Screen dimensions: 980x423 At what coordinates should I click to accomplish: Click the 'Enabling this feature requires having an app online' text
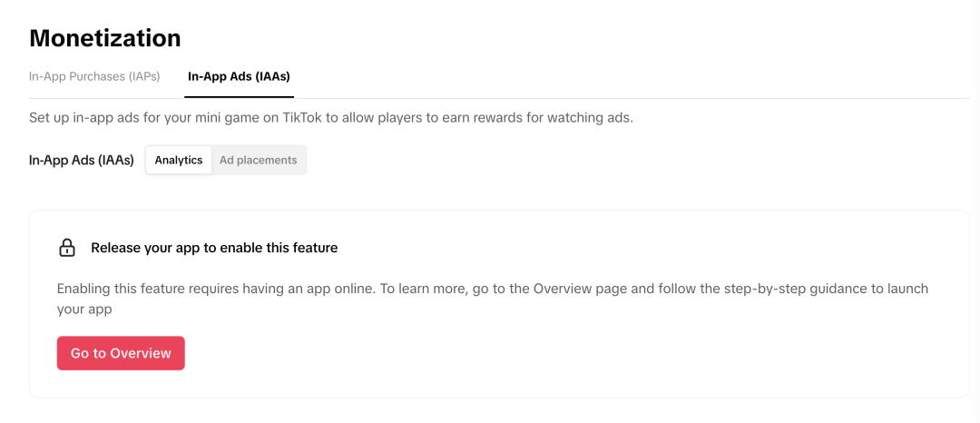point(493,299)
